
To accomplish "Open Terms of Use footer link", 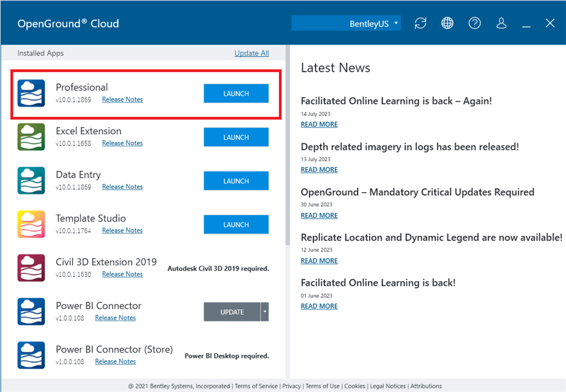I will [323, 386].
